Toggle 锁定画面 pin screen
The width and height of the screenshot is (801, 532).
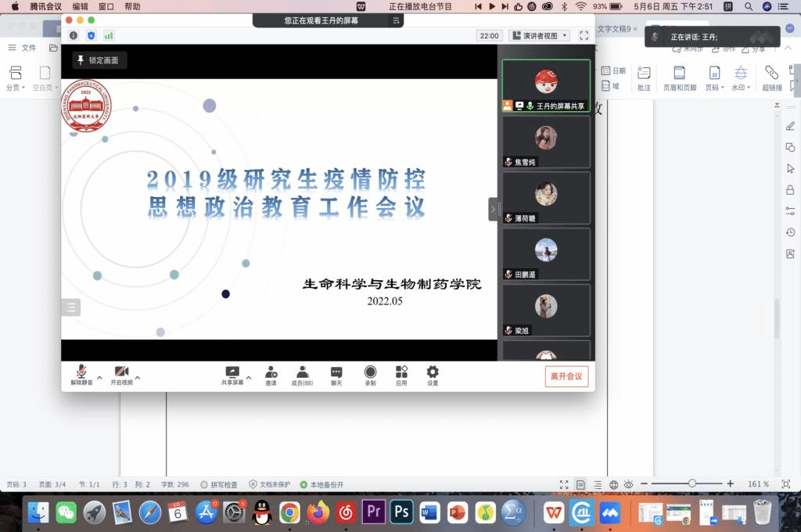[98, 60]
